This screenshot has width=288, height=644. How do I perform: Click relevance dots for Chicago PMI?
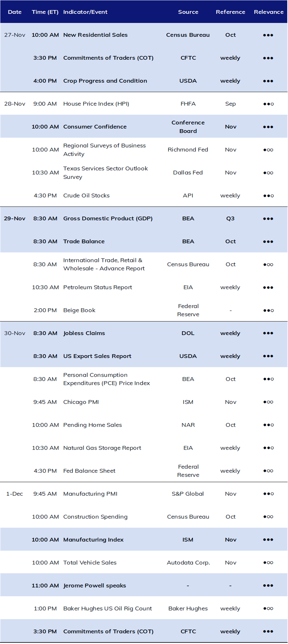268,402
